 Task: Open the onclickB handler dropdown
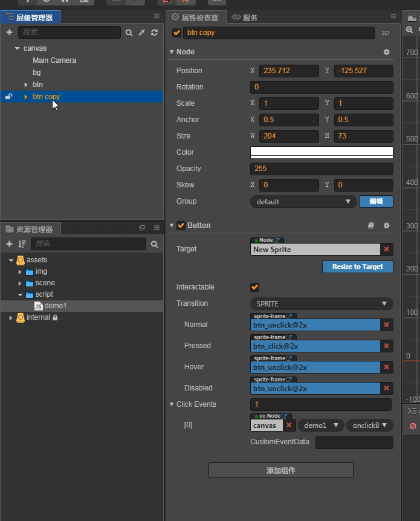(x=370, y=426)
